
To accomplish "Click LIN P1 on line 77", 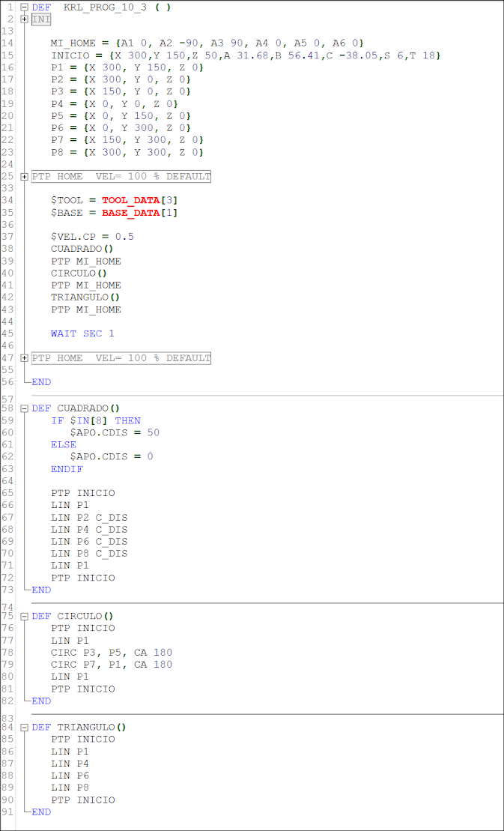I will [x=70, y=640].
